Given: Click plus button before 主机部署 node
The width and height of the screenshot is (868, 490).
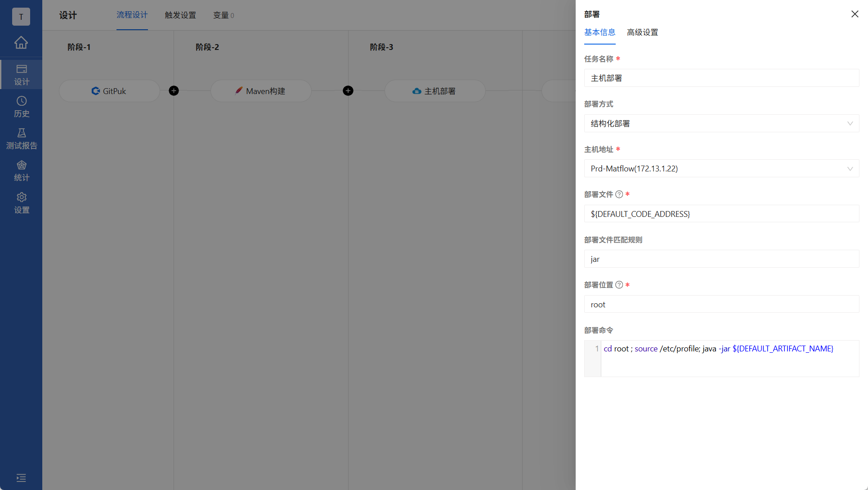Looking at the screenshot, I should [x=348, y=91].
